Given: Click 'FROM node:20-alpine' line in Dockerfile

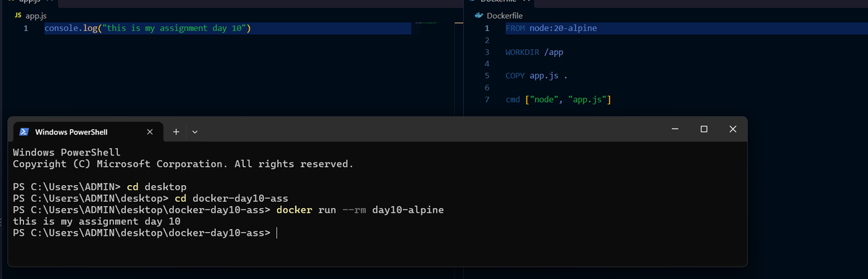Looking at the screenshot, I should tap(551, 28).
